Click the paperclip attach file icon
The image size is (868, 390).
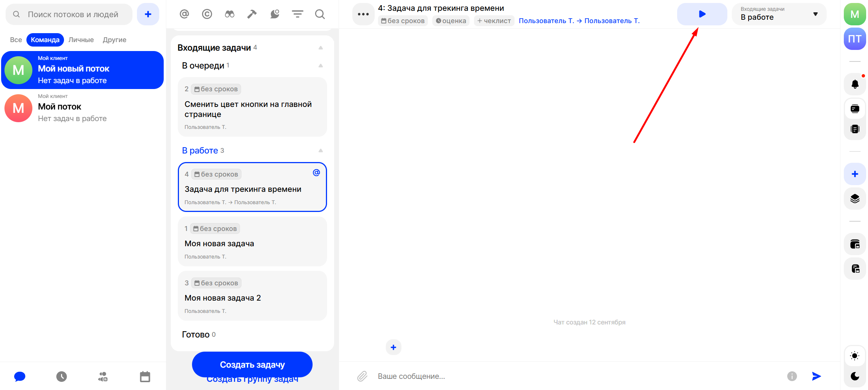coord(362,376)
